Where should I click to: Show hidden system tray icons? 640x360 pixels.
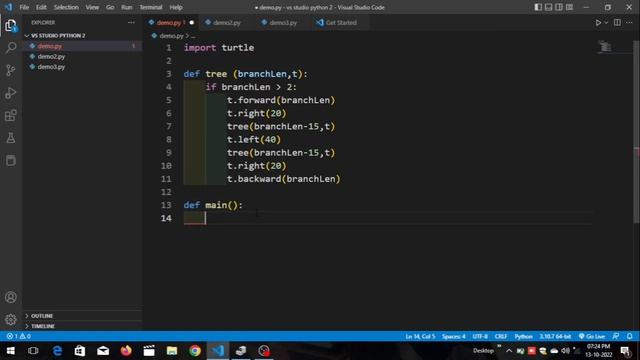[x=509, y=351]
